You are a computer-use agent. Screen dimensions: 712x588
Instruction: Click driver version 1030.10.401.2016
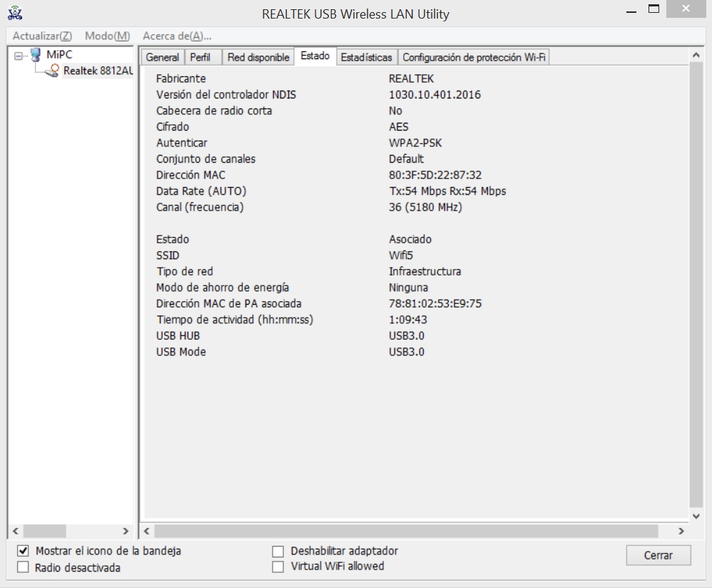434,94
